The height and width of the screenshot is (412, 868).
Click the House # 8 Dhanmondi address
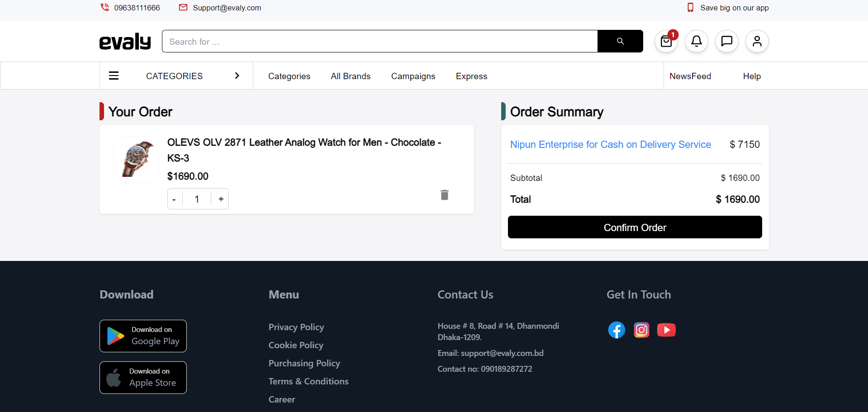(498, 331)
